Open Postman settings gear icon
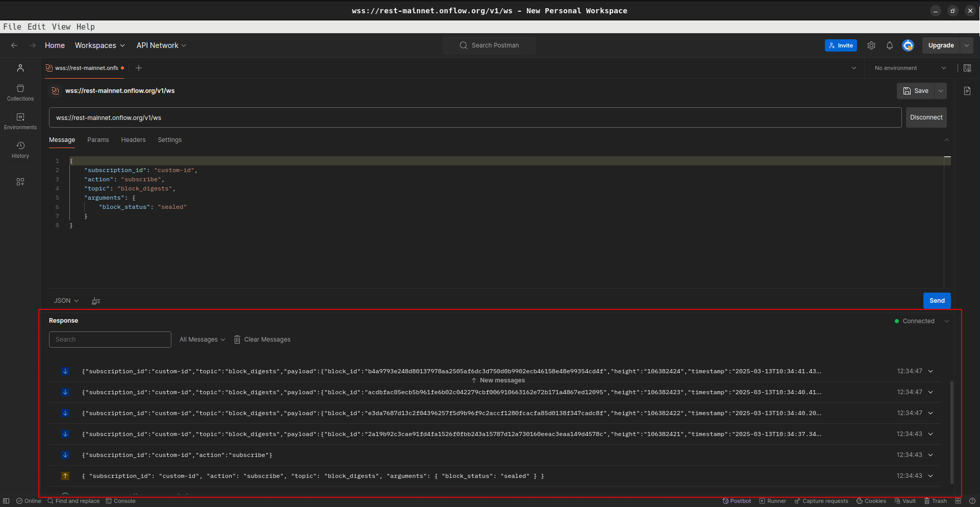This screenshot has width=980, height=507. (x=871, y=45)
